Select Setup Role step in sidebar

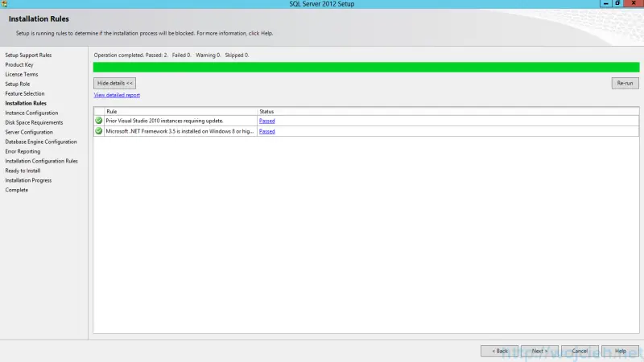(x=17, y=84)
